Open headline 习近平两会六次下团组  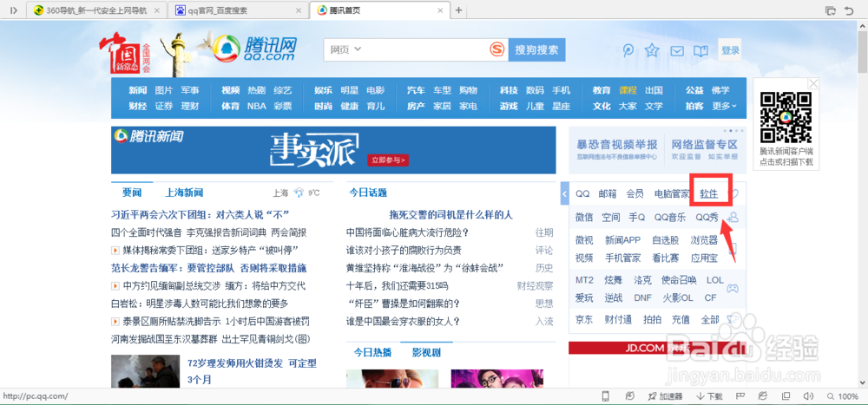coord(201,214)
